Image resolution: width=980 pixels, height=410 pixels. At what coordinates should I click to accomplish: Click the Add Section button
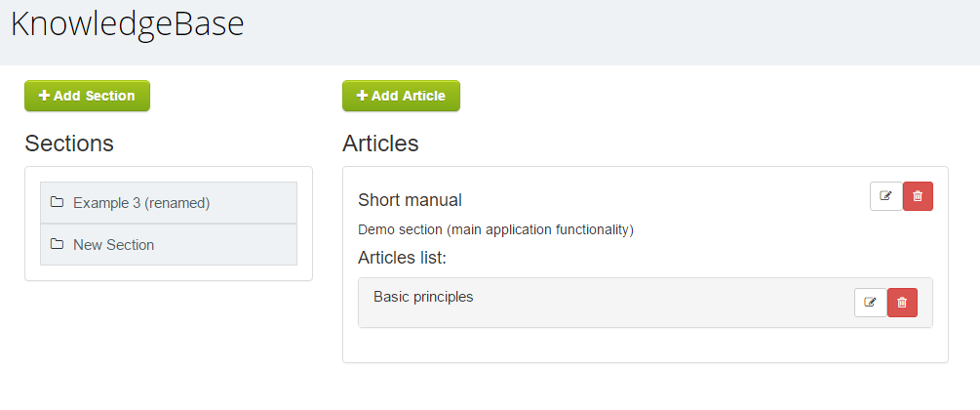tap(88, 96)
